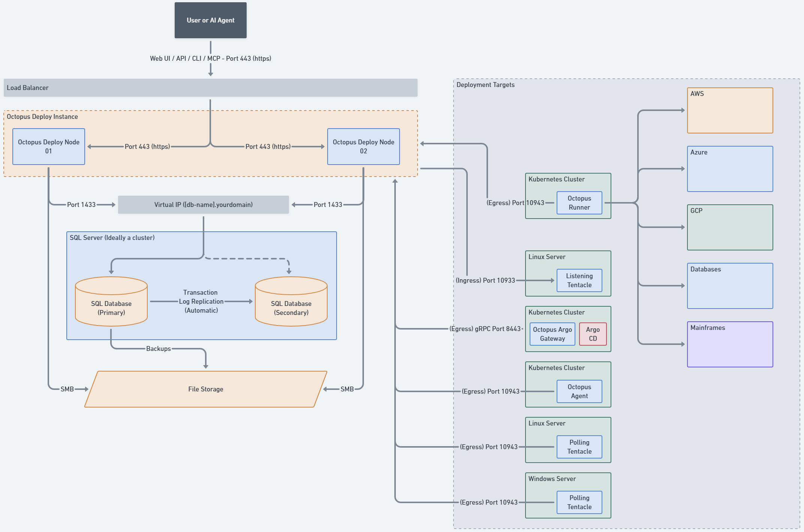The width and height of the screenshot is (804, 532).
Task: Select SQL Database Secondary cylinder
Action: 291,301
